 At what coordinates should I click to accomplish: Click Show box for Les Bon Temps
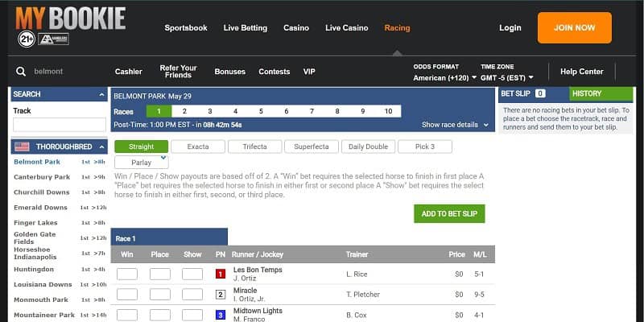point(192,274)
